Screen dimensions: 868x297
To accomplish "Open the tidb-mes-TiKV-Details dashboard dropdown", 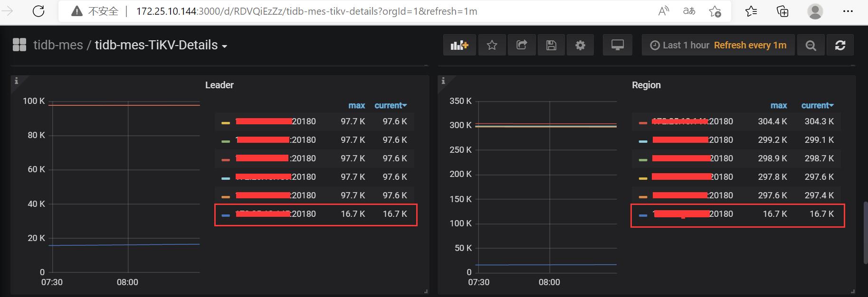I will (161, 45).
